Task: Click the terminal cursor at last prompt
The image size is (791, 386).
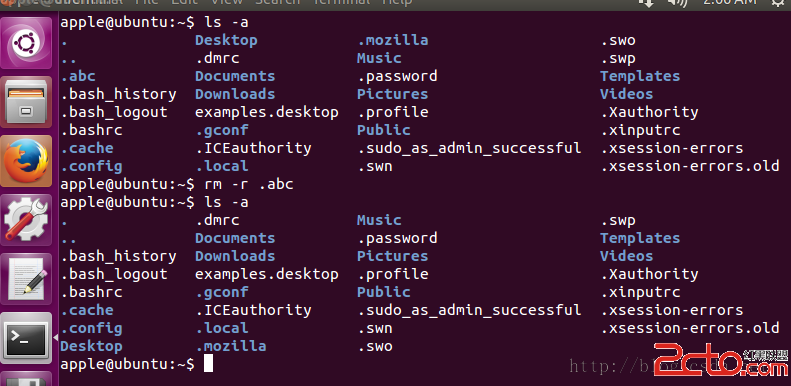Action: [208, 364]
